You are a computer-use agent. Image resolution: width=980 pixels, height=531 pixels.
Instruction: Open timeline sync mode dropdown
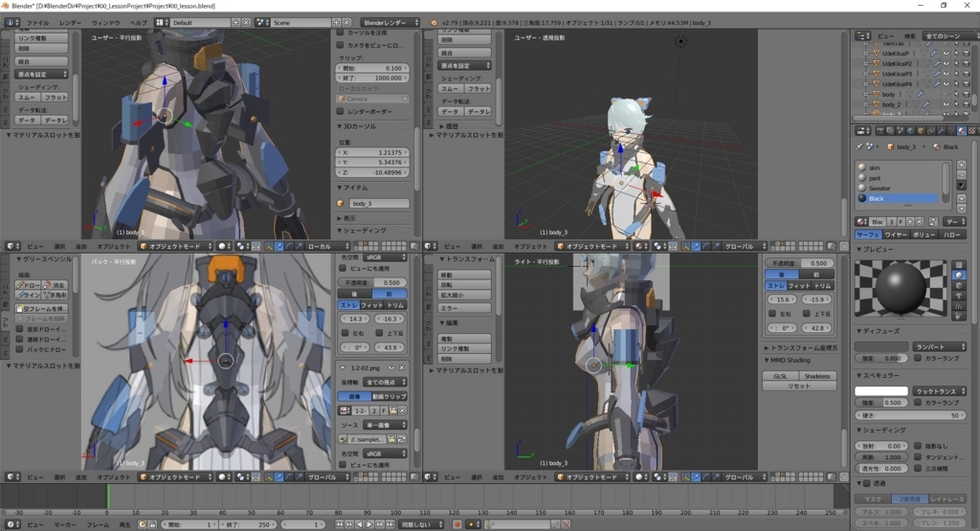(x=421, y=524)
